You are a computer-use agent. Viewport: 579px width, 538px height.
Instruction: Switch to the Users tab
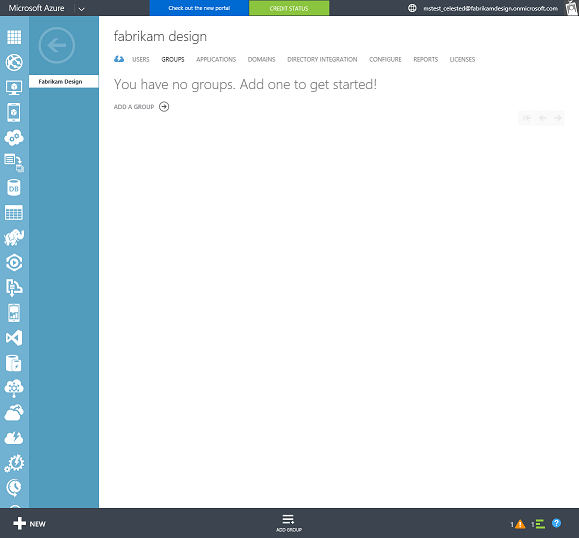click(x=141, y=59)
